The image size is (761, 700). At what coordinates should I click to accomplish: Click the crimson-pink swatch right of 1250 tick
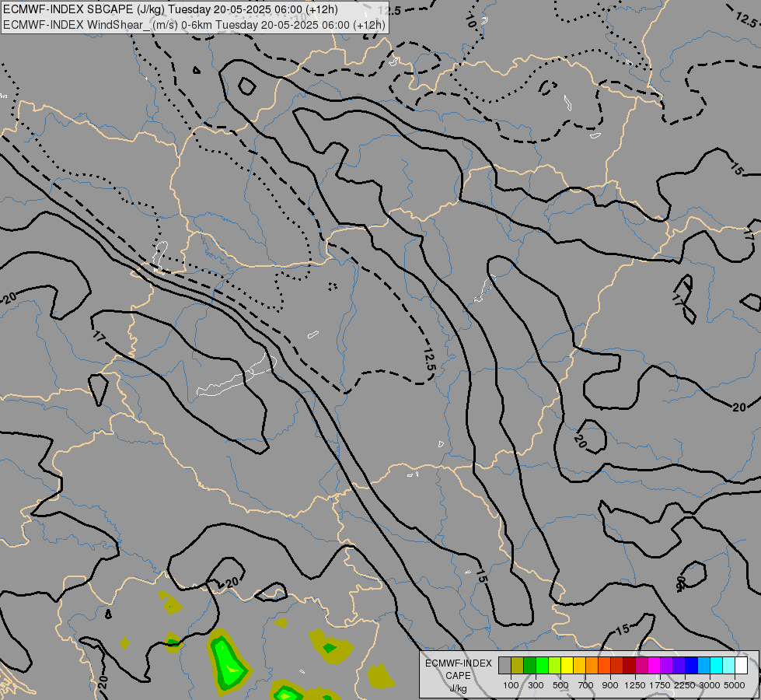(641, 666)
